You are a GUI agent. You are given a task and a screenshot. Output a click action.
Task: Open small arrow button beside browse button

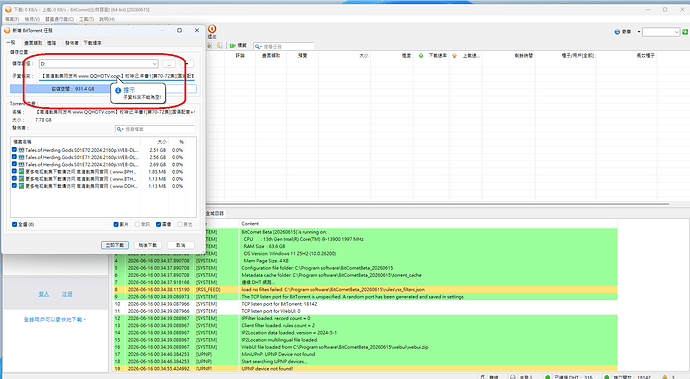187,64
